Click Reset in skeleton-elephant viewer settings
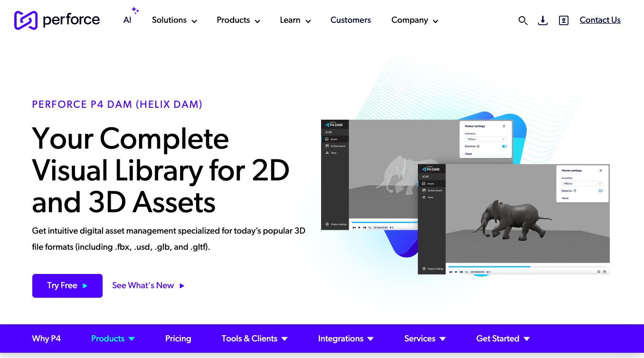The width and height of the screenshot is (644, 358). pos(469,154)
